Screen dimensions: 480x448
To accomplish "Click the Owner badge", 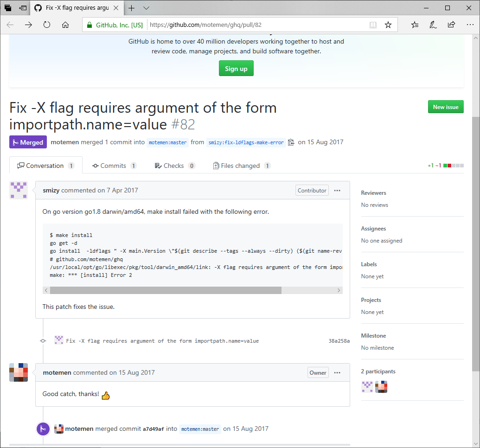I will coord(318,373).
